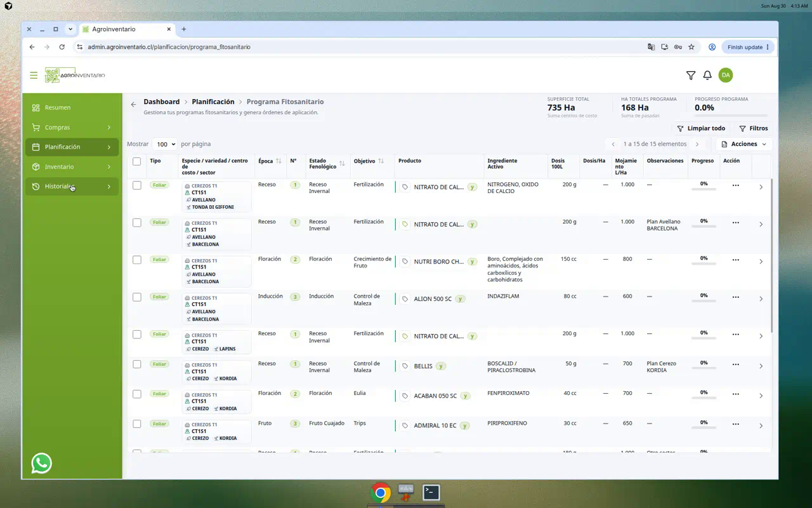Viewport: 812px width, 508px height.
Task: Select the BELLIS row checkbox
Action: click(136, 364)
